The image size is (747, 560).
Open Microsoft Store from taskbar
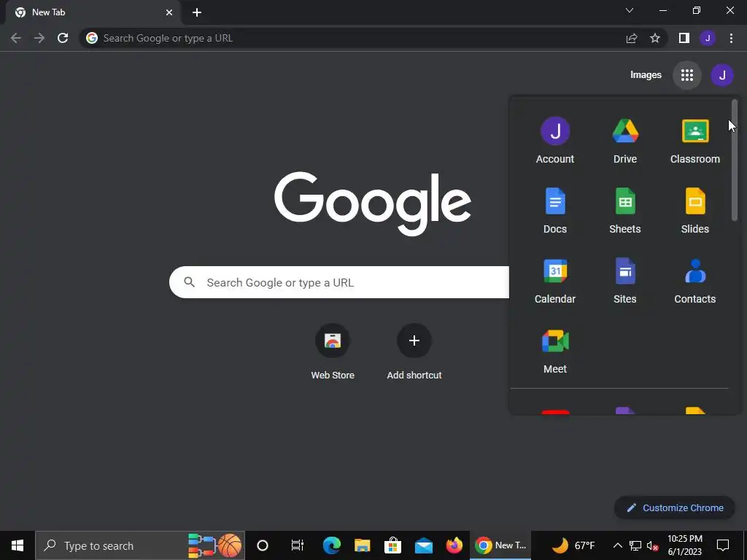click(x=392, y=545)
